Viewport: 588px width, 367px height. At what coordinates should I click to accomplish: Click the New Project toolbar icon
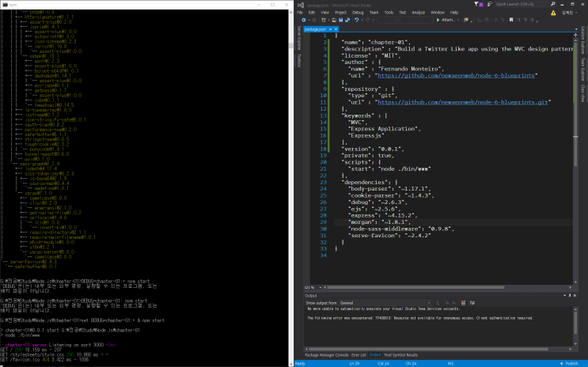coord(323,20)
